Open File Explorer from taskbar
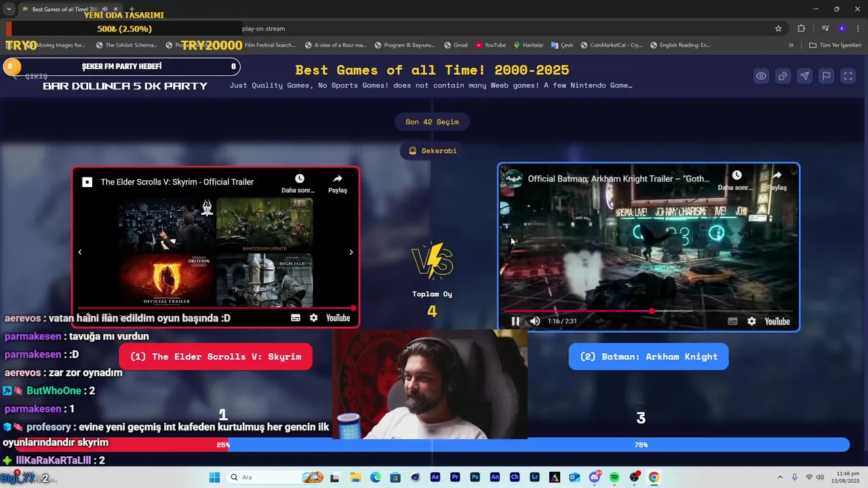This screenshot has height=488, width=868. 355,477
